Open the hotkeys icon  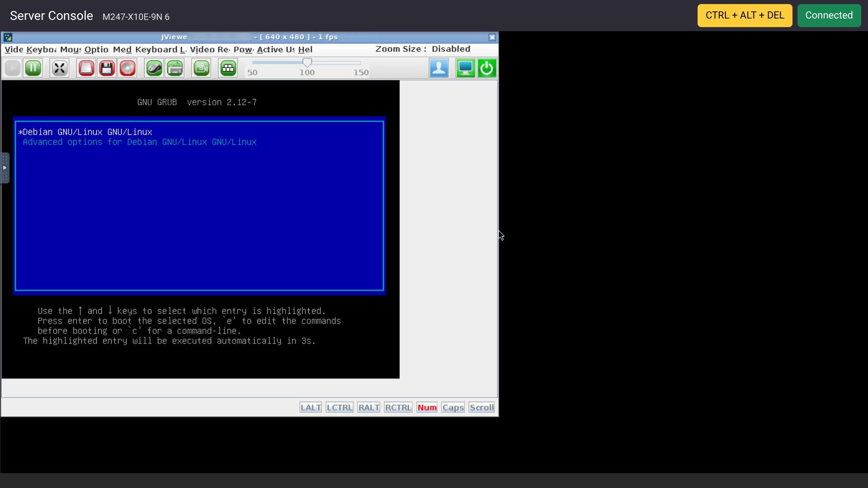point(228,68)
